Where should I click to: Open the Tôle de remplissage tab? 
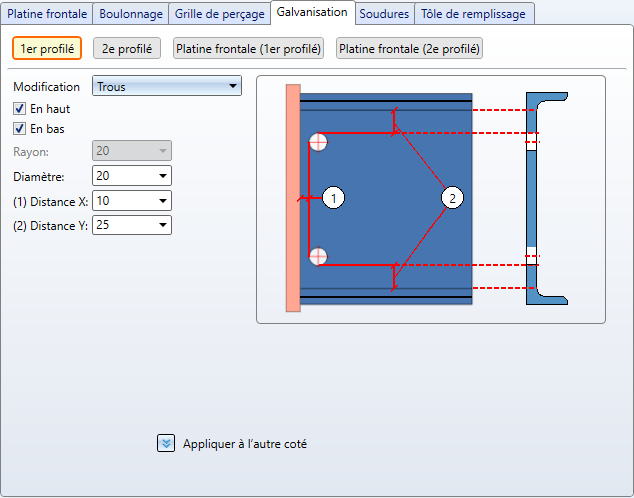pos(473,14)
